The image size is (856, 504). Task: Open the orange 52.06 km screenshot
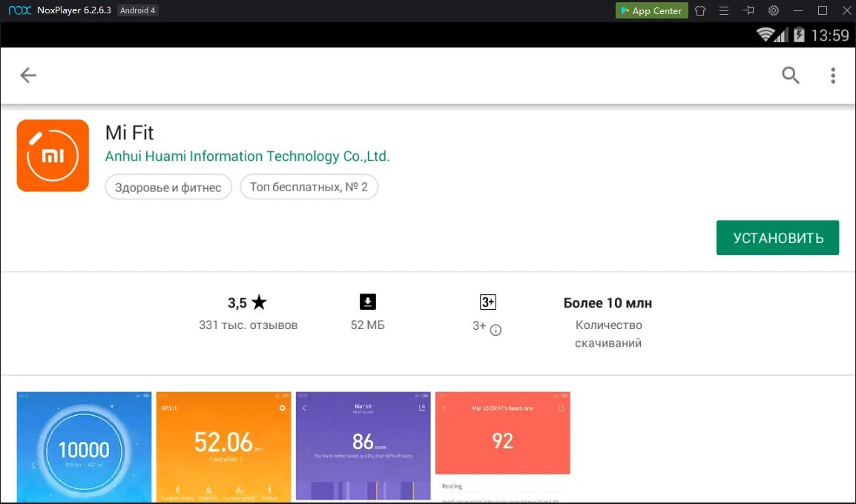click(x=224, y=447)
